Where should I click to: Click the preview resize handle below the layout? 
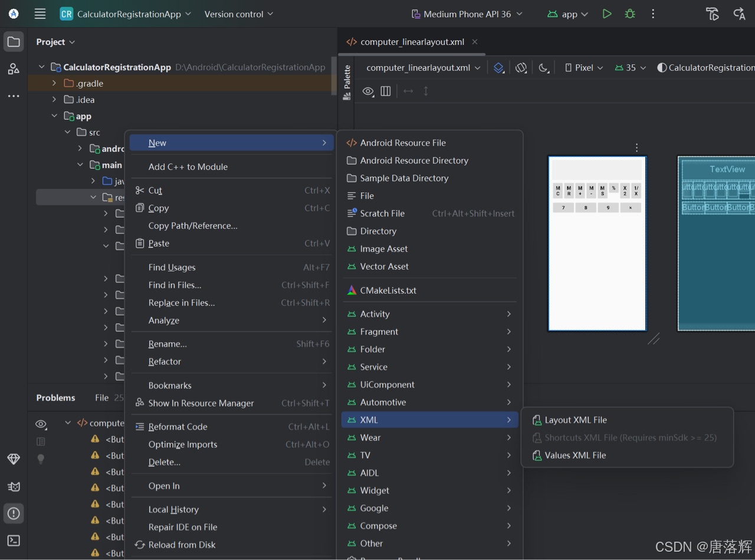[x=653, y=339]
